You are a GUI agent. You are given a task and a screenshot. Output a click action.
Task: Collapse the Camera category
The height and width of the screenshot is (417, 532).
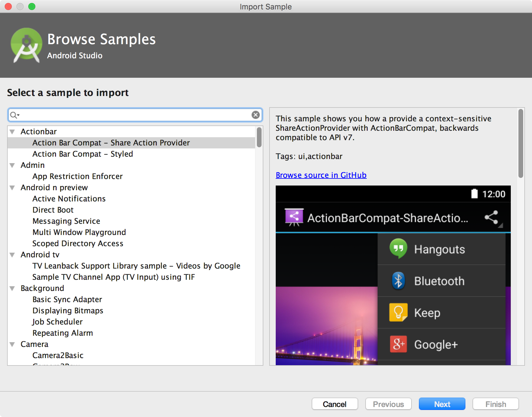click(12, 344)
